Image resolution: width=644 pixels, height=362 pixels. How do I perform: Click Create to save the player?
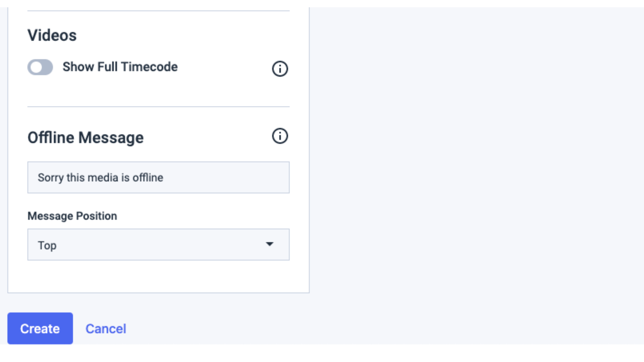coord(40,328)
